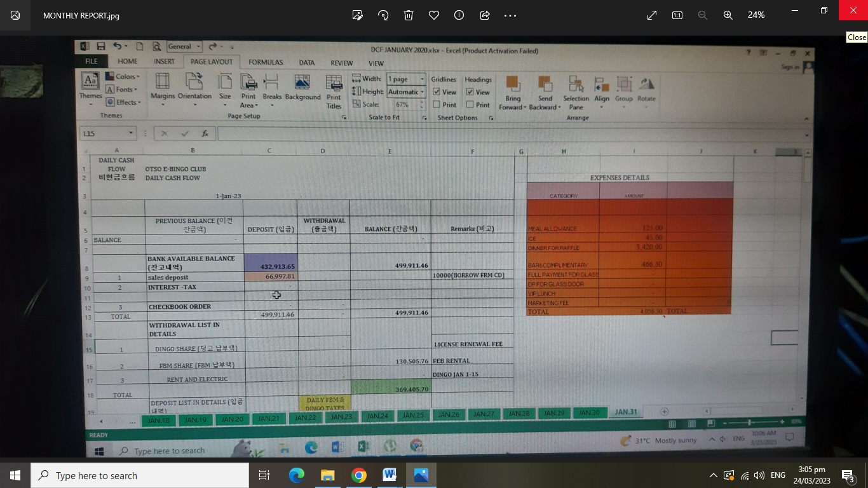Show file info for MONTHLY REPORT.jpg
The height and width of the screenshot is (488, 868).
pos(459,15)
